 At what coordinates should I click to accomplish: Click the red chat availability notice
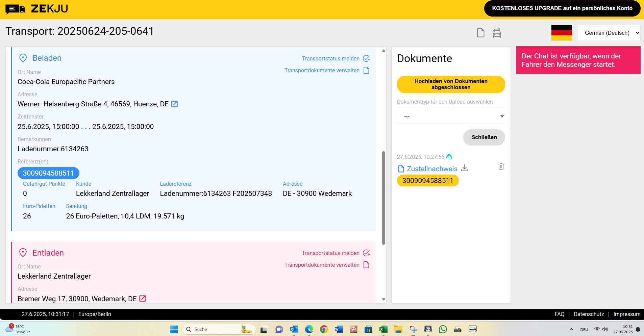click(x=578, y=60)
